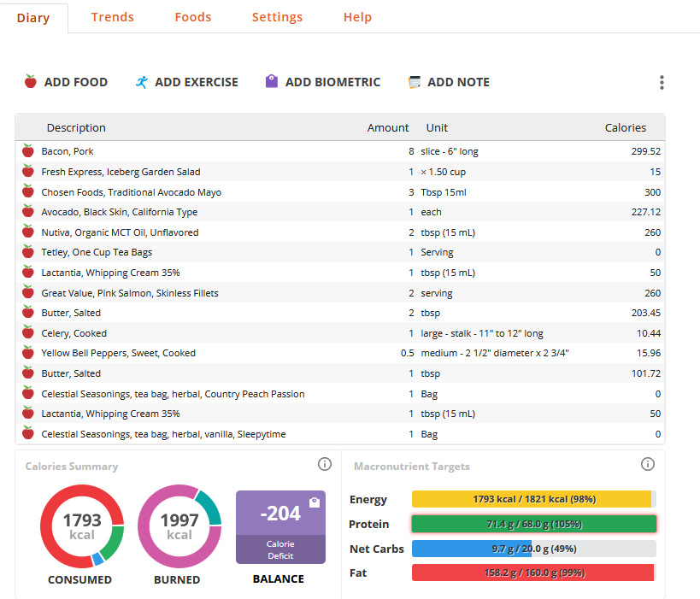Click the scale icon in the Balance box
The width and height of the screenshot is (700, 599).
click(x=315, y=502)
